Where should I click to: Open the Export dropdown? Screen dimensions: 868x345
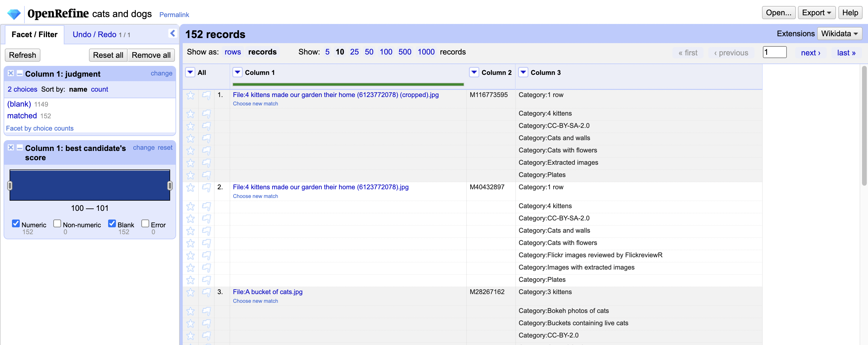coord(816,13)
